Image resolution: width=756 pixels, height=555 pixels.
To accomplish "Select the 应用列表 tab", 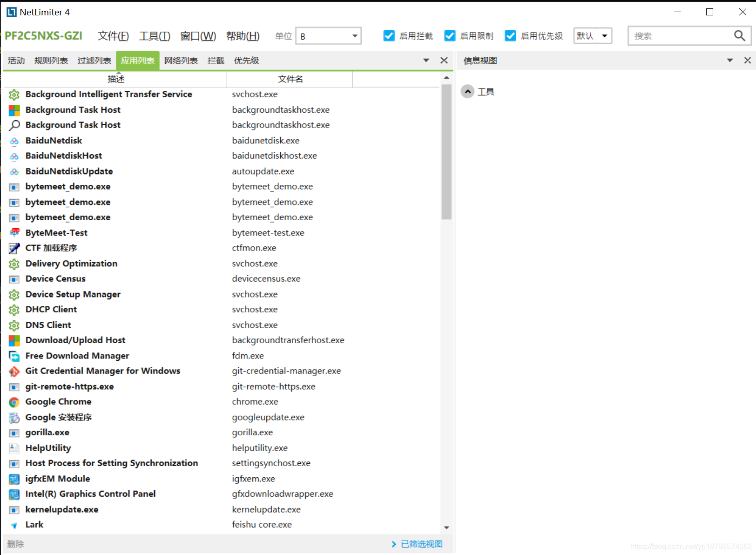I will point(138,61).
